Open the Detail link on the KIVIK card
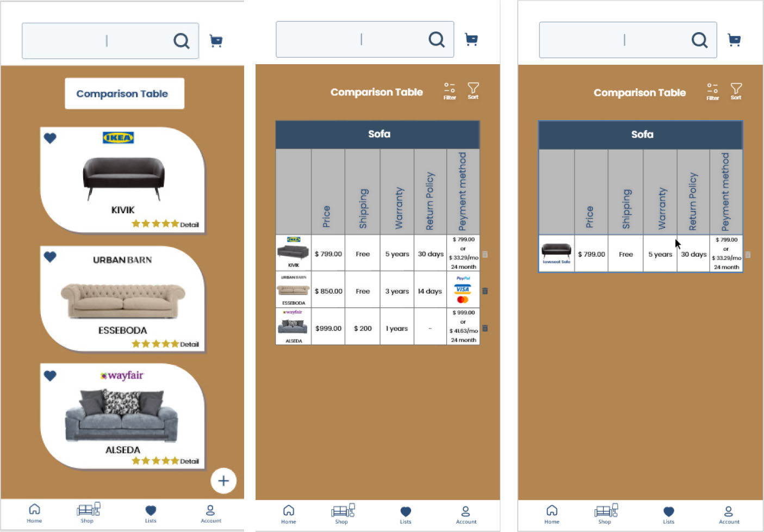This screenshot has height=532, width=764. click(189, 225)
